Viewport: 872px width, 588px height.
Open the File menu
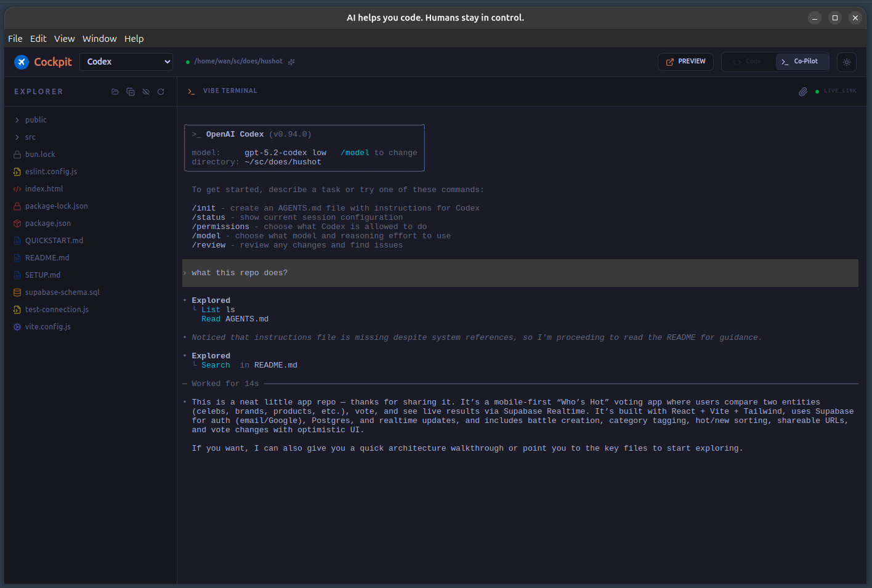tap(15, 39)
